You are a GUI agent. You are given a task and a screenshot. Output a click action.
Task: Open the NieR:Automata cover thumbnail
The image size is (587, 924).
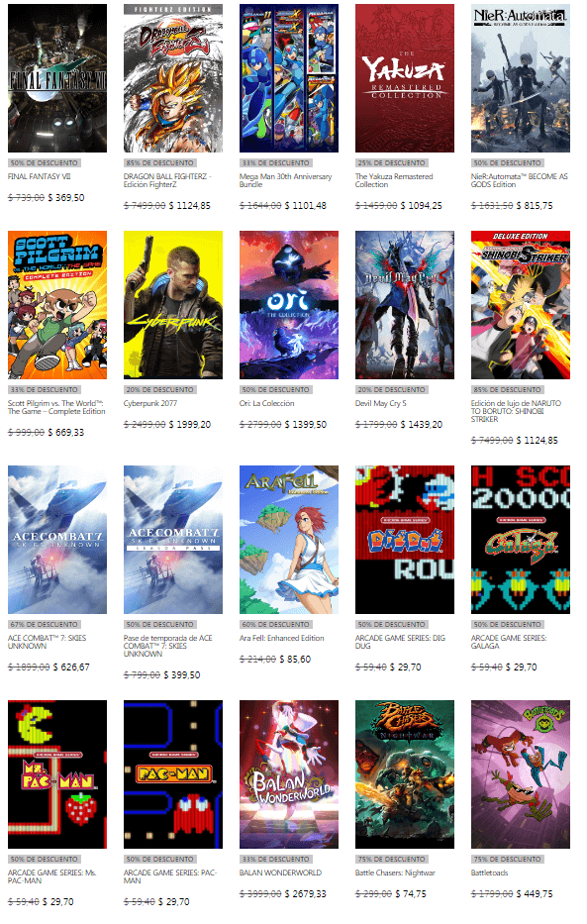tap(521, 78)
